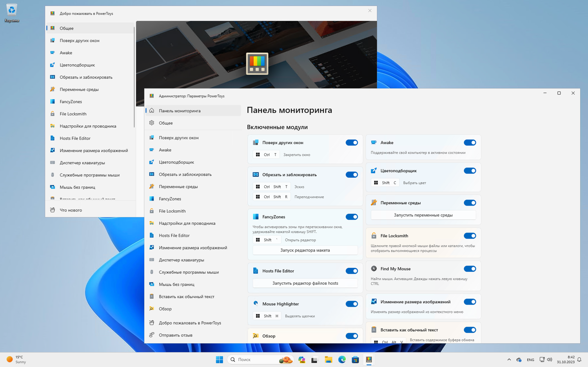Click Переменные среды icon in the Welcome window sidebar
588x367 pixels.
(53, 89)
